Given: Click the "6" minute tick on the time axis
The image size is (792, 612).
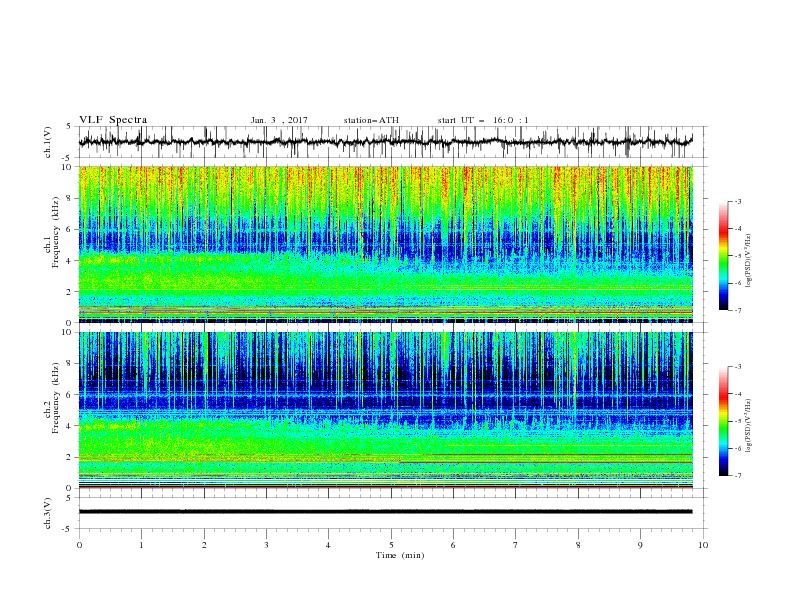Looking at the screenshot, I should coord(454,545).
